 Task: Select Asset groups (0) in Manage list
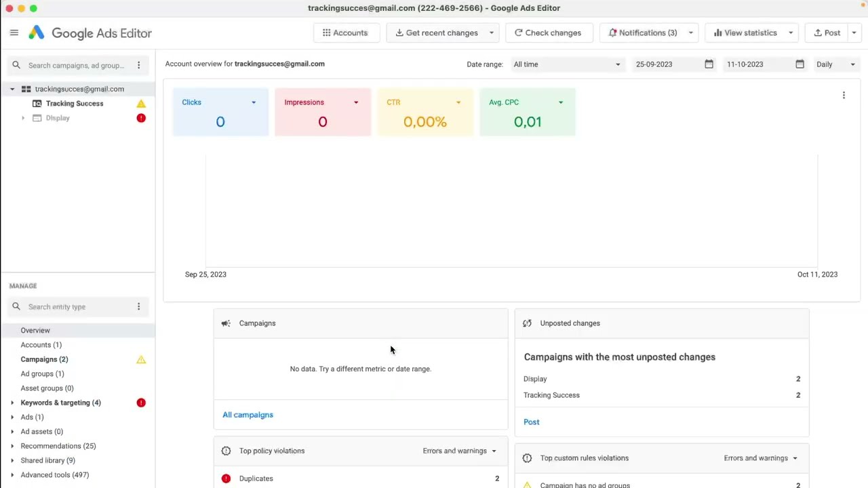pos(77,388)
